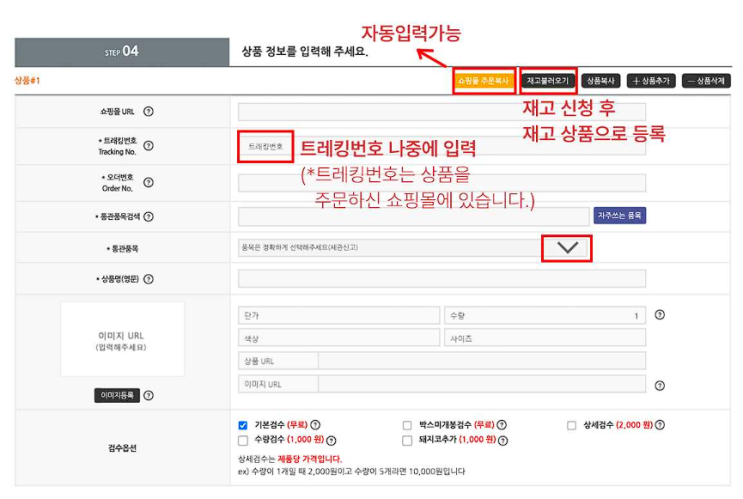
Task: Enable 수량검수 (1,000 원) checkbox
Action: [243, 441]
